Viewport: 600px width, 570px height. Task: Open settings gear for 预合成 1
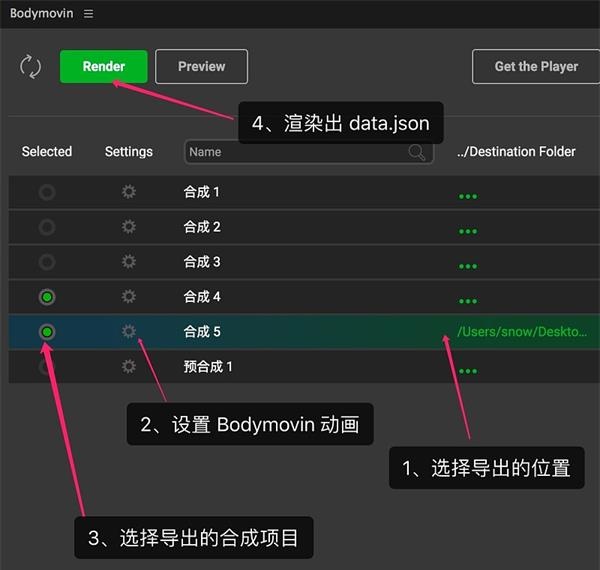[129, 366]
